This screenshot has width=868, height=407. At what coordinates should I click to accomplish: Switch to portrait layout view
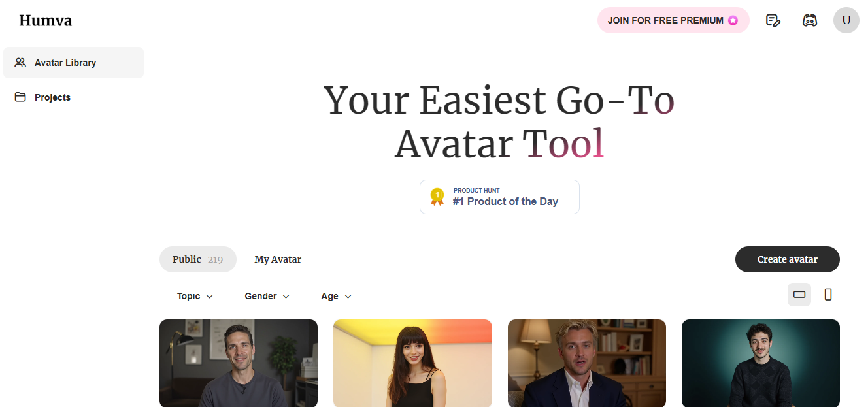click(828, 295)
